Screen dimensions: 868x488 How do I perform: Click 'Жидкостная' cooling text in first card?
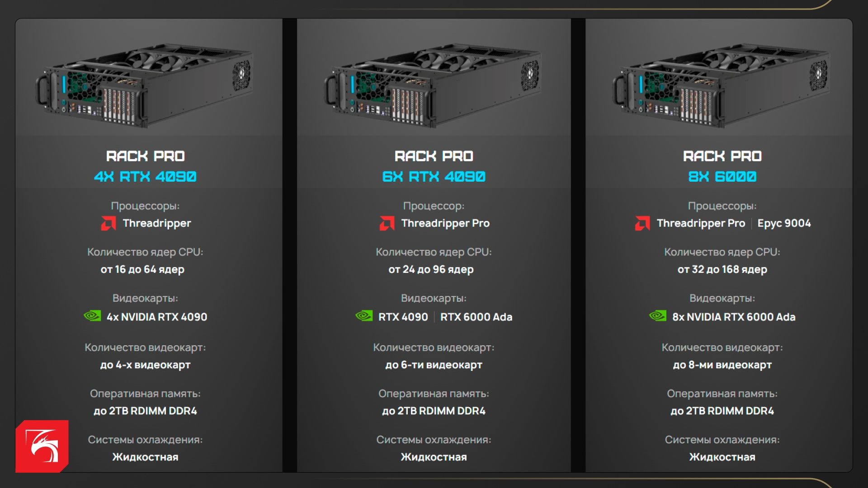pyautogui.click(x=145, y=457)
